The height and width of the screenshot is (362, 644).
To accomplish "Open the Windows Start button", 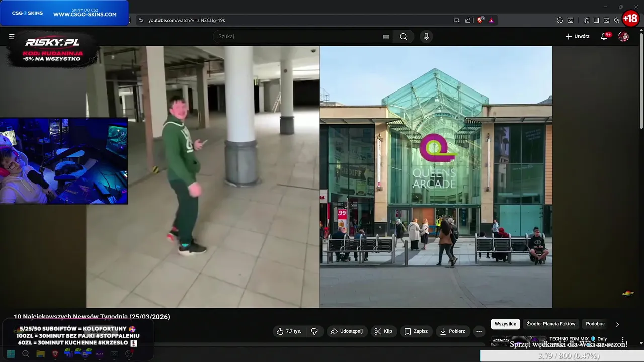I will [x=11, y=354].
